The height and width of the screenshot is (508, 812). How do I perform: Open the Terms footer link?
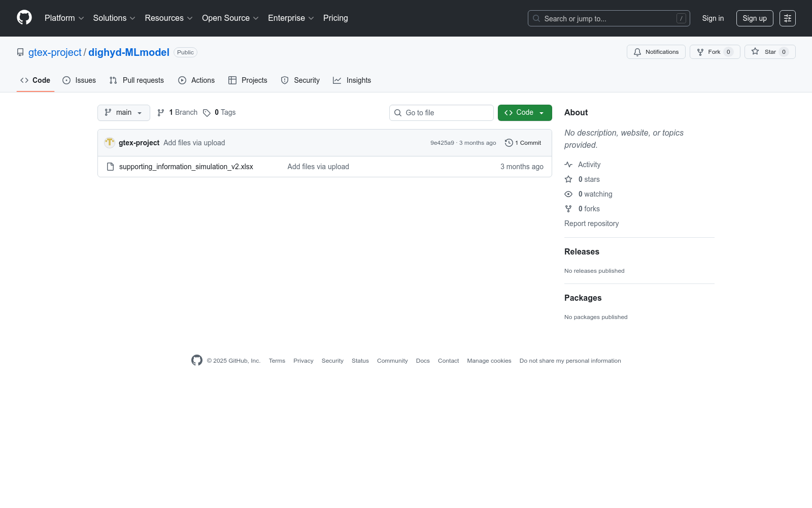(277, 361)
